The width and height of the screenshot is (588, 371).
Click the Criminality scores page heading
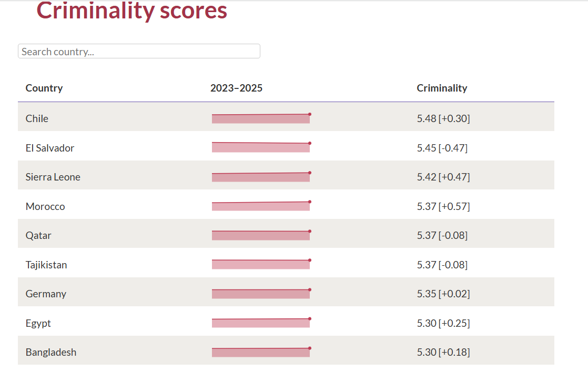pos(131,11)
